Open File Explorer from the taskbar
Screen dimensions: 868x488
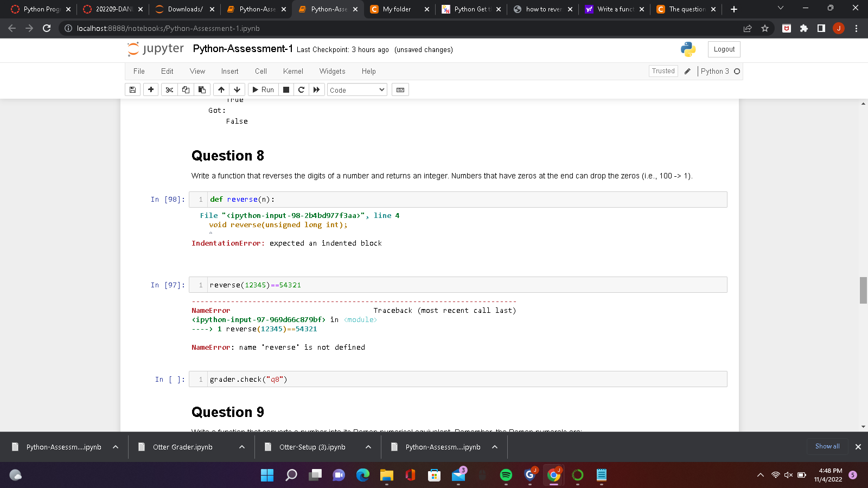coord(386,475)
